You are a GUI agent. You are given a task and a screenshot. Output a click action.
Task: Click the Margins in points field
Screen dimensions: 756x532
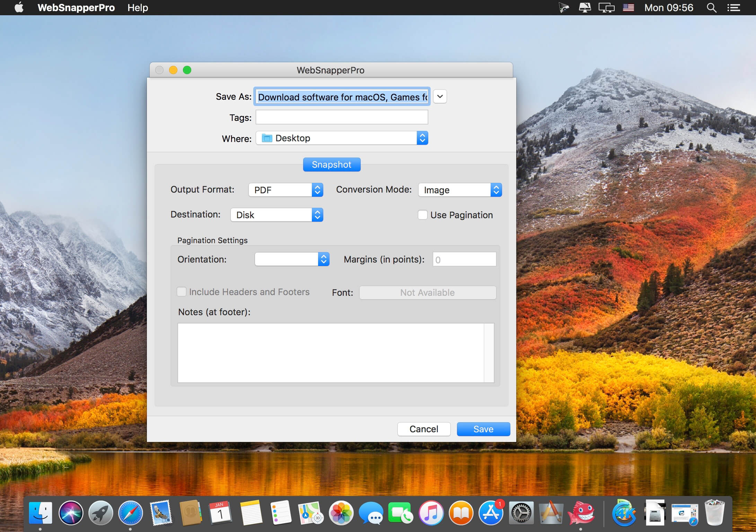tap(464, 259)
